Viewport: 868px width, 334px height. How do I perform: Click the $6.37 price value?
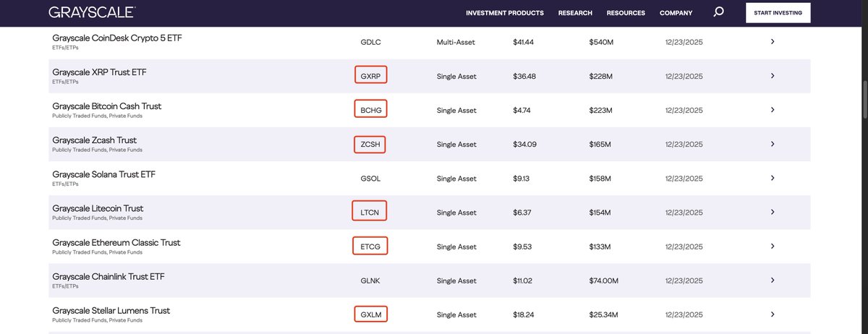point(522,212)
